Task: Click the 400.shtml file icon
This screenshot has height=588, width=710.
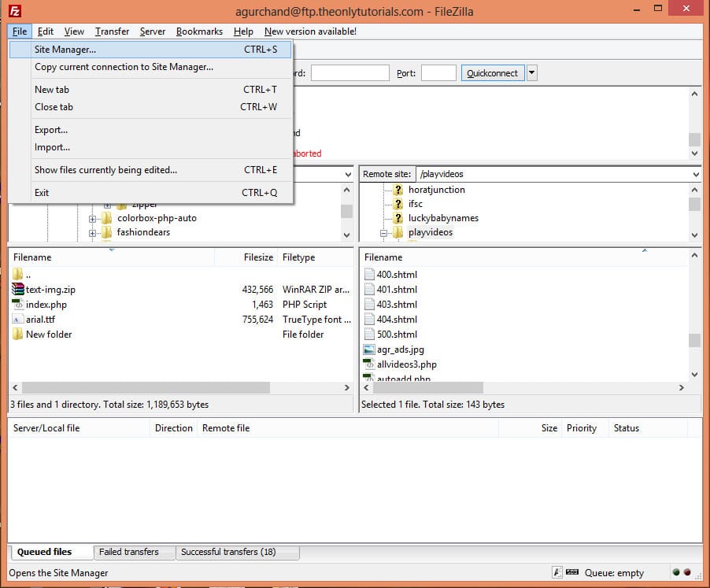Action: [x=369, y=274]
